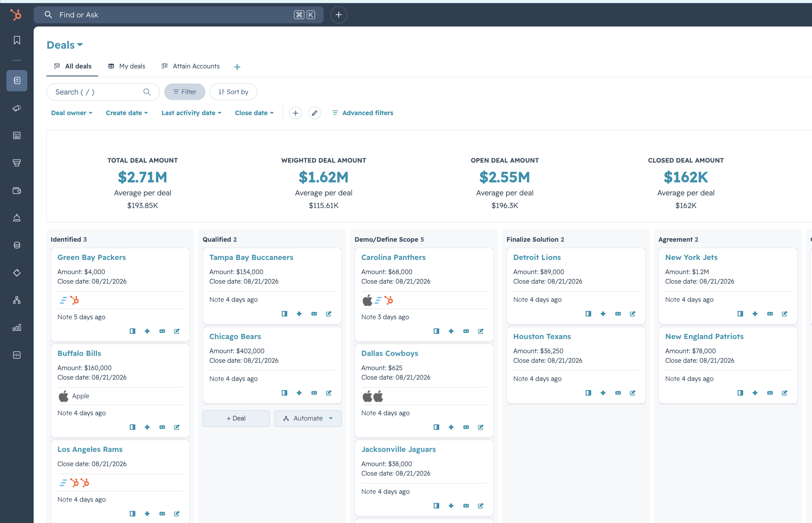Expand the Deal owner filter
The width and height of the screenshot is (812, 523).
72,113
